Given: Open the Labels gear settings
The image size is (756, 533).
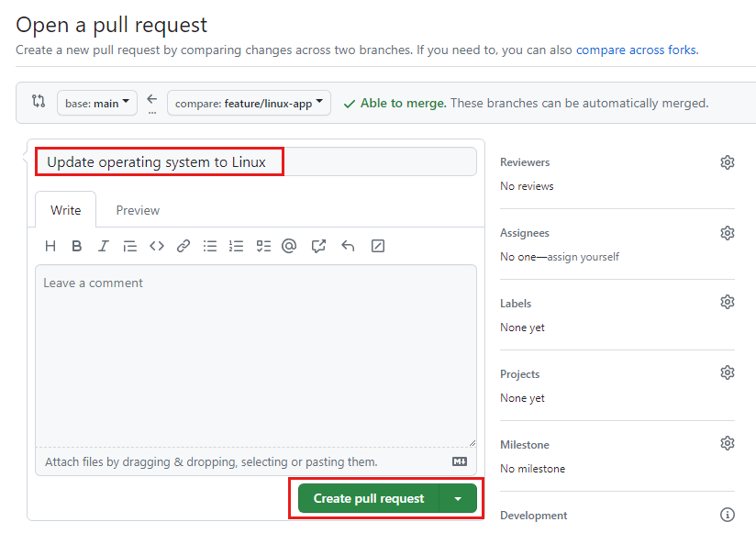Looking at the screenshot, I should click(x=727, y=302).
